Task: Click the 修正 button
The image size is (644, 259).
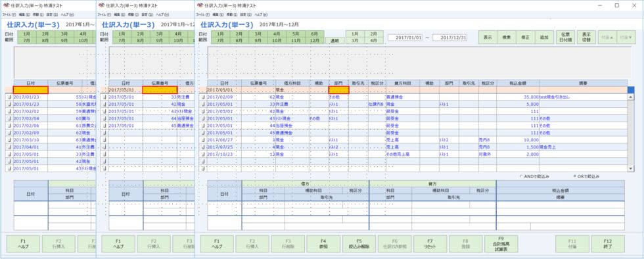Action: click(525, 37)
